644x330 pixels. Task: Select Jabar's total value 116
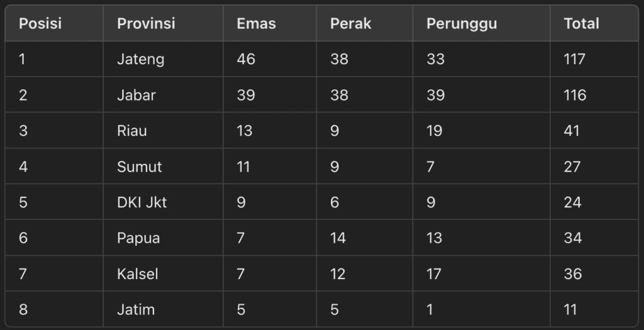575,95
